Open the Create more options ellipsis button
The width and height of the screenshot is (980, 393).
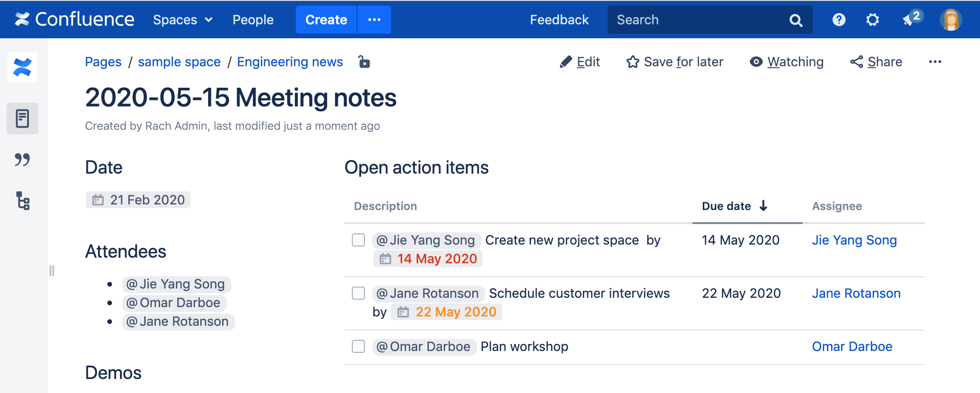click(374, 20)
